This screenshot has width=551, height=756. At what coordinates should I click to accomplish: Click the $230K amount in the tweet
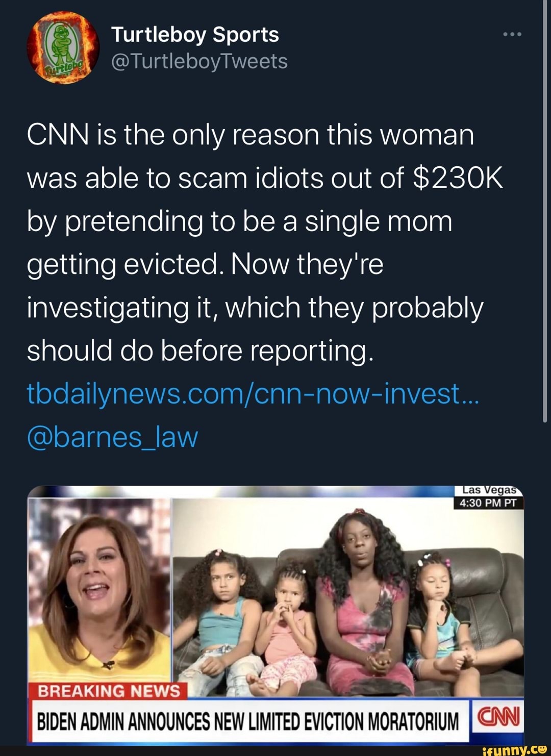pos(457,178)
